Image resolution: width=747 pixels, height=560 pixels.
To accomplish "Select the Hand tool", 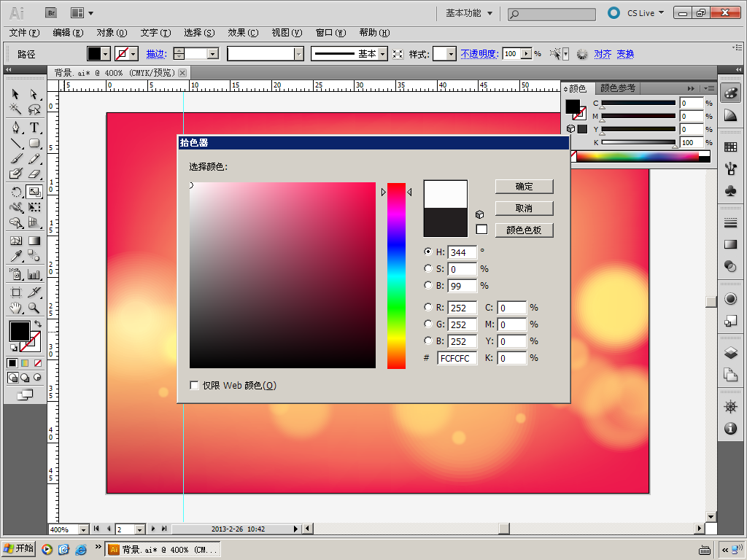I will pos(15,308).
